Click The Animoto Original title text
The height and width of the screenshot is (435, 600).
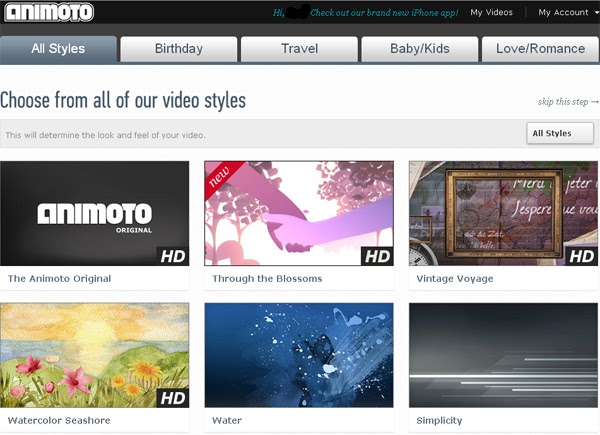pos(60,279)
